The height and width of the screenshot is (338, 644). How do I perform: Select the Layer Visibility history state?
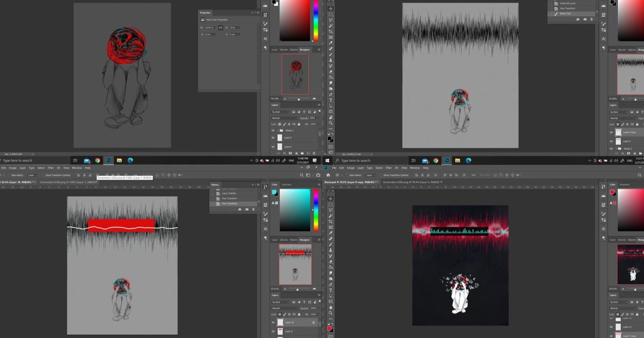(231, 194)
